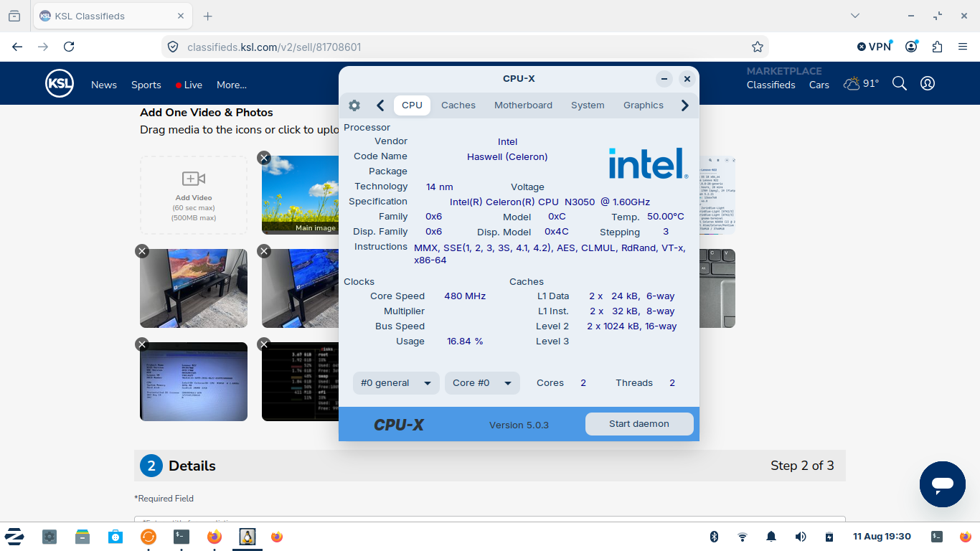980x551 pixels.
Task: Open the chat bubble widget
Action: 943,484
